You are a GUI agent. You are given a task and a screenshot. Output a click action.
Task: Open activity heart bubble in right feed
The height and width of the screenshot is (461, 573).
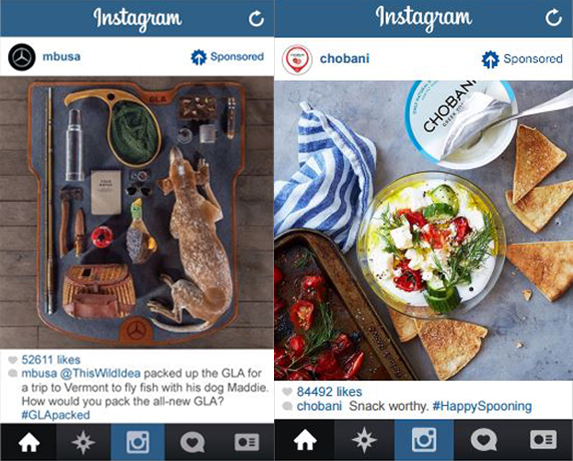[x=484, y=440]
